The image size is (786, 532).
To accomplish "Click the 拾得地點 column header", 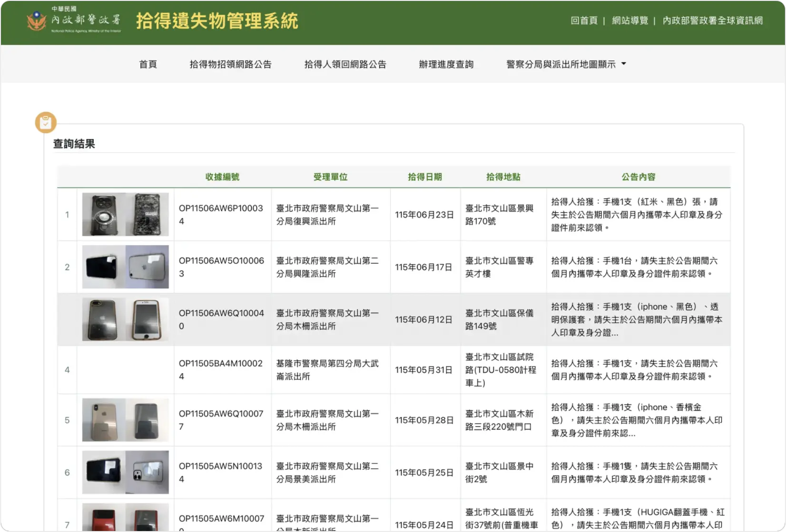I will click(503, 177).
